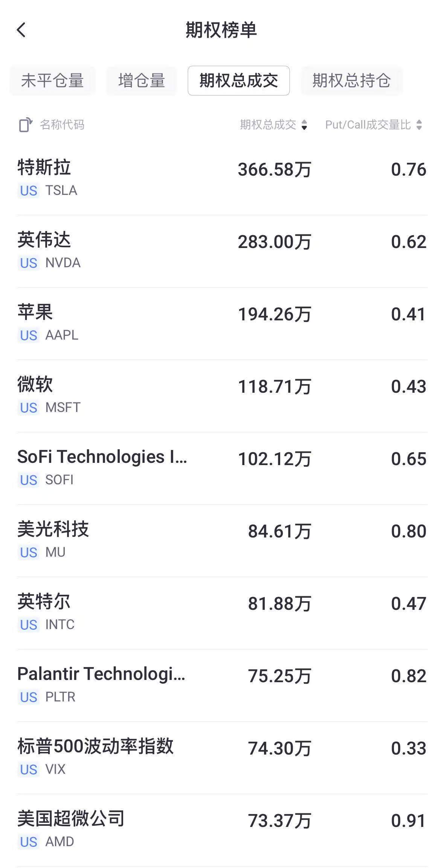
Task: Open the 期权总持仓 tab
Action: pyautogui.click(x=351, y=81)
